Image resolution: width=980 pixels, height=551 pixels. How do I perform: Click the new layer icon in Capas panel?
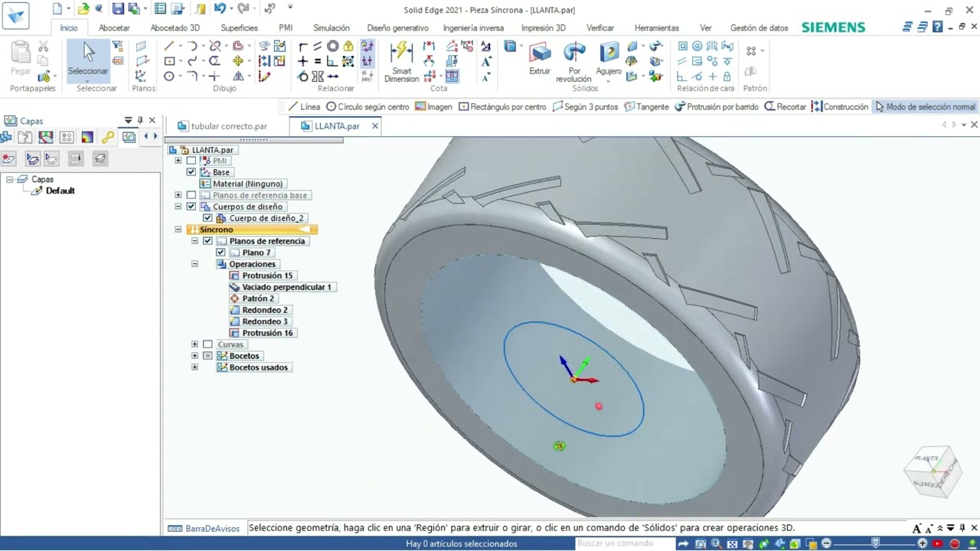click(8, 158)
